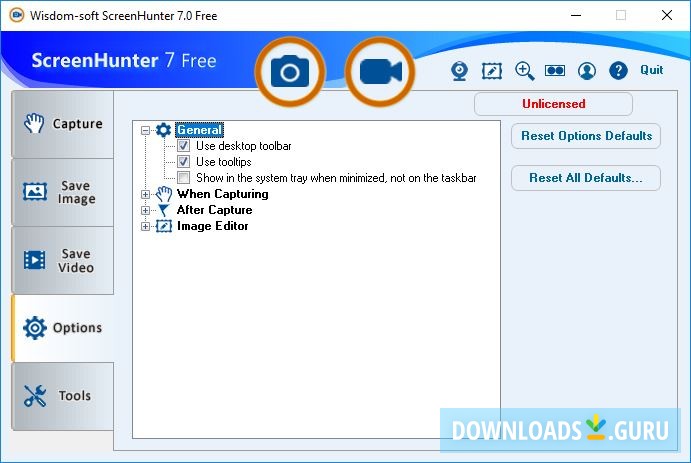The width and height of the screenshot is (691, 463).
Task: Close the ScreenHunter window
Action: [667, 15]
